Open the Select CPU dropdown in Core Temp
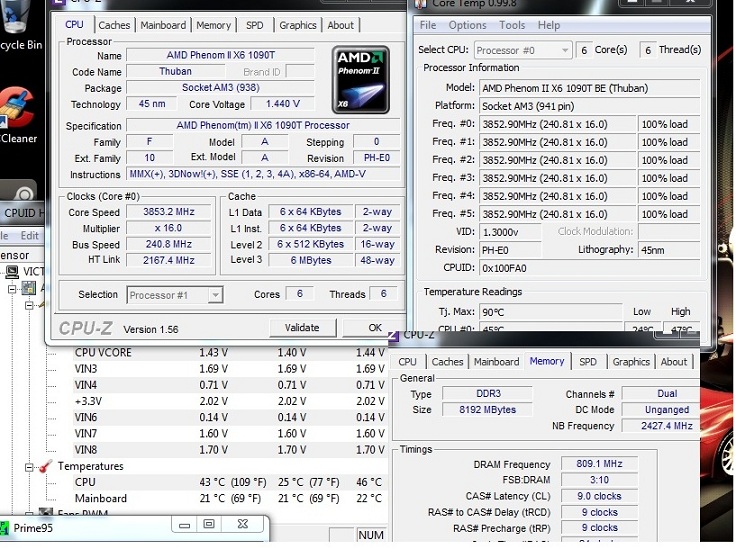Screen dimensions: 736x549 pos(522,50)
